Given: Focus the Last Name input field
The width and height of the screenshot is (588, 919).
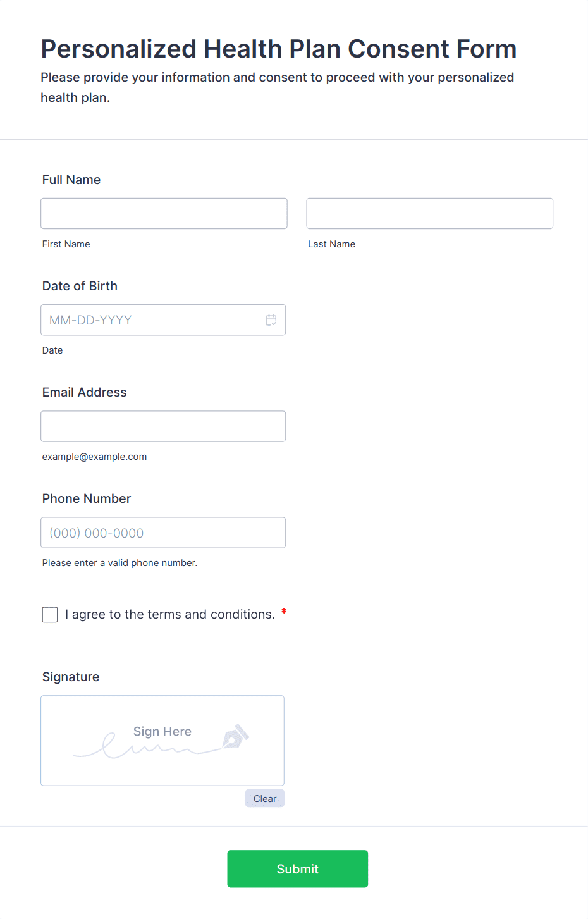Looking at the screenshot, I should [429, 214].
